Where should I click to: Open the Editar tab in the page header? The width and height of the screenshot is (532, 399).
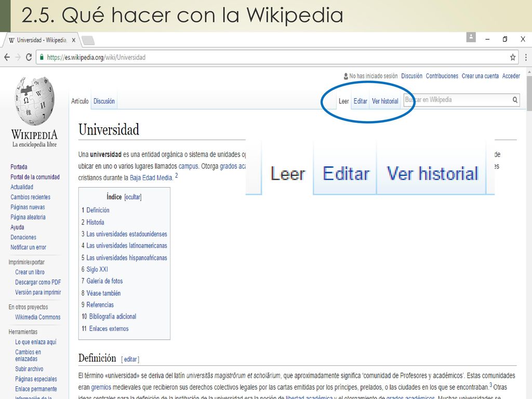tap(361, 101)
